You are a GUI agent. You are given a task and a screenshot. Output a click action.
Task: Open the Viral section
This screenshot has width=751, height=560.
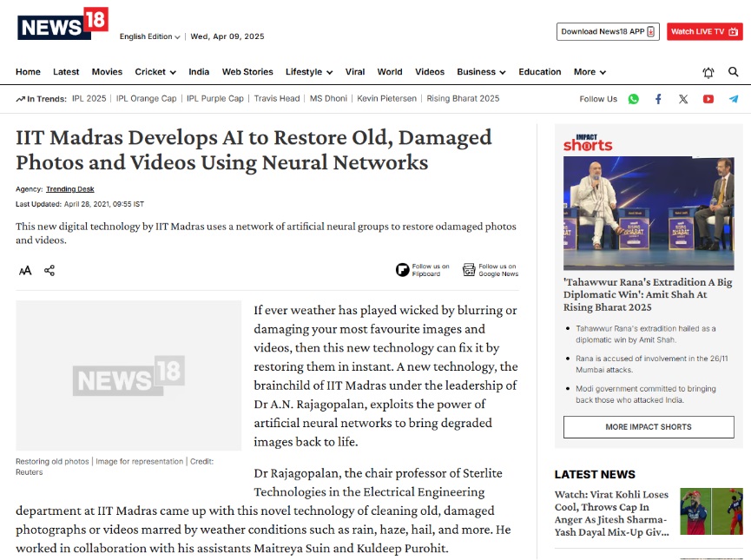[355, 72]
